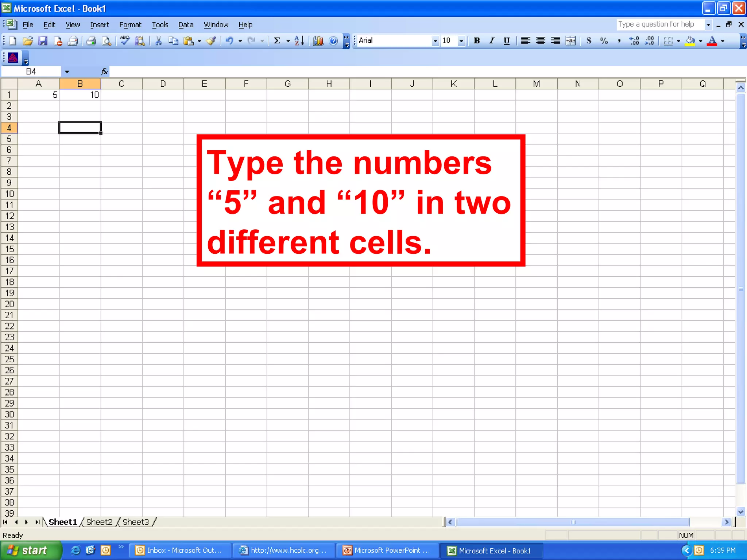Switch to Microsoft PowerPoint taskbar button
Screen dimensions: 747x560
click(387, 550)
